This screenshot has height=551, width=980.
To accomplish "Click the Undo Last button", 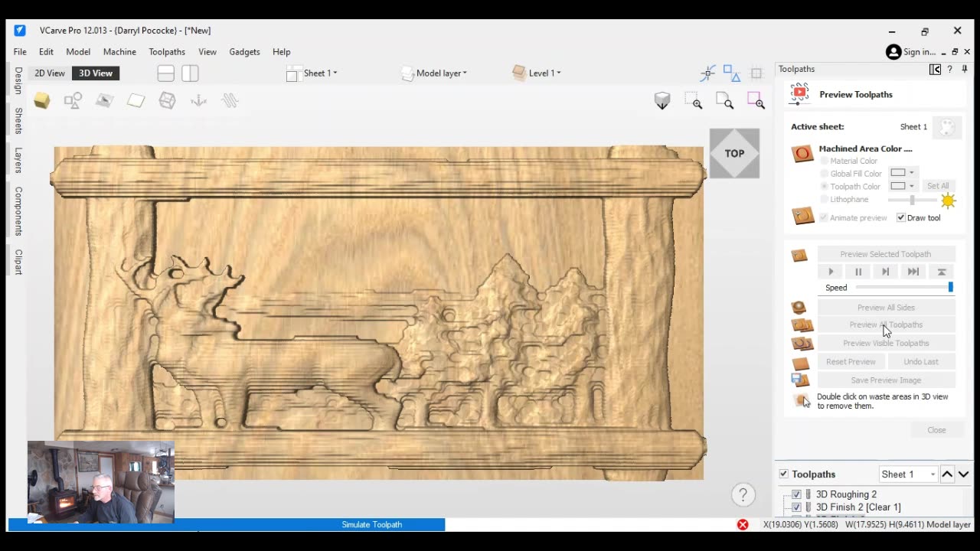I will (x=921, y=362).
